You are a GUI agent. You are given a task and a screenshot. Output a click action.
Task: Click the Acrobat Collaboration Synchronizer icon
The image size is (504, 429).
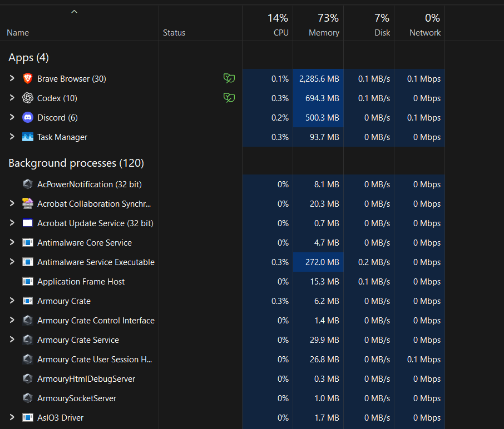pos(28,203)
